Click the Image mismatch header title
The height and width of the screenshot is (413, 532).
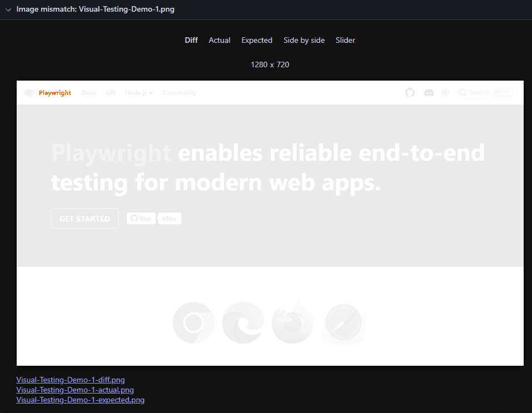click(x=96, y=9)
